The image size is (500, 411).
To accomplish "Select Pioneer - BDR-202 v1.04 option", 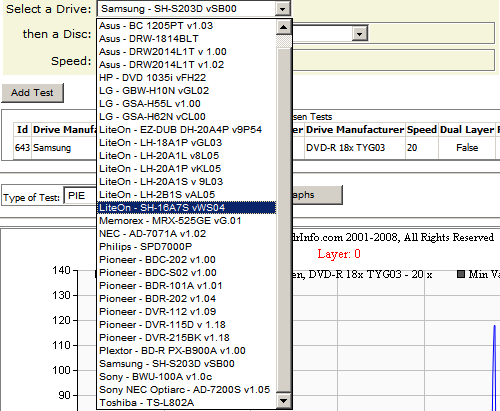I will pos(187,299).
